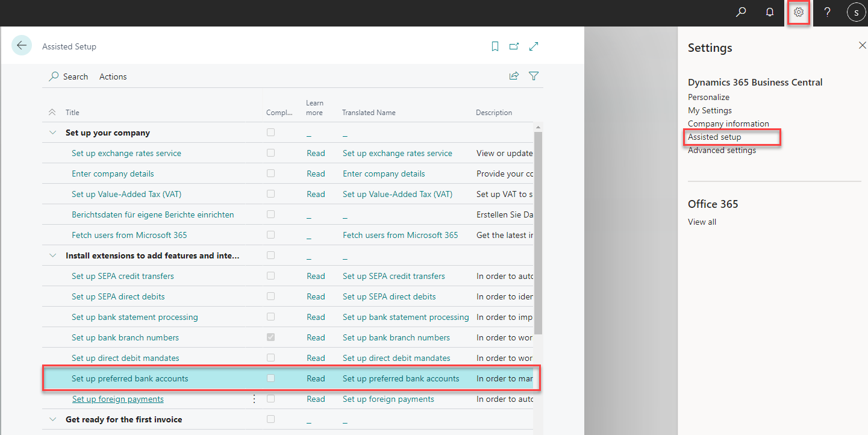Image resolution: width=868 pixels, height=435 pixels.
Task: Click the search magnifier in the top bar
Action: (741, 12)
